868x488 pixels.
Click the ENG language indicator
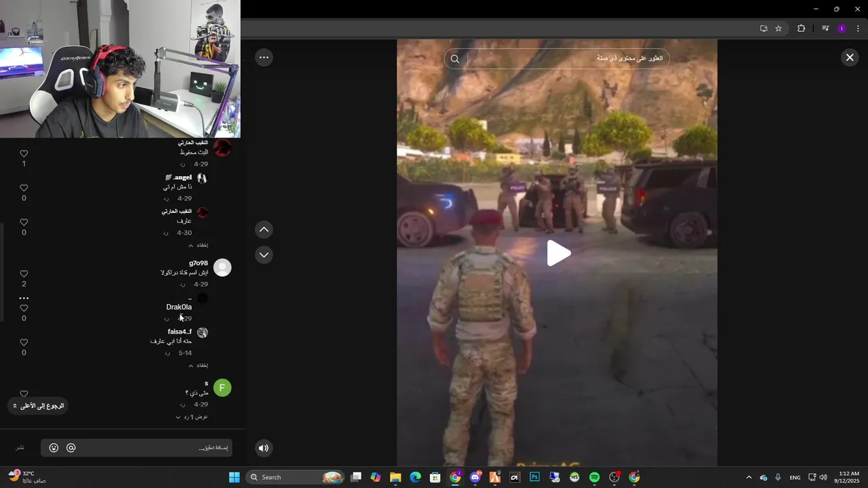(795, 477)
